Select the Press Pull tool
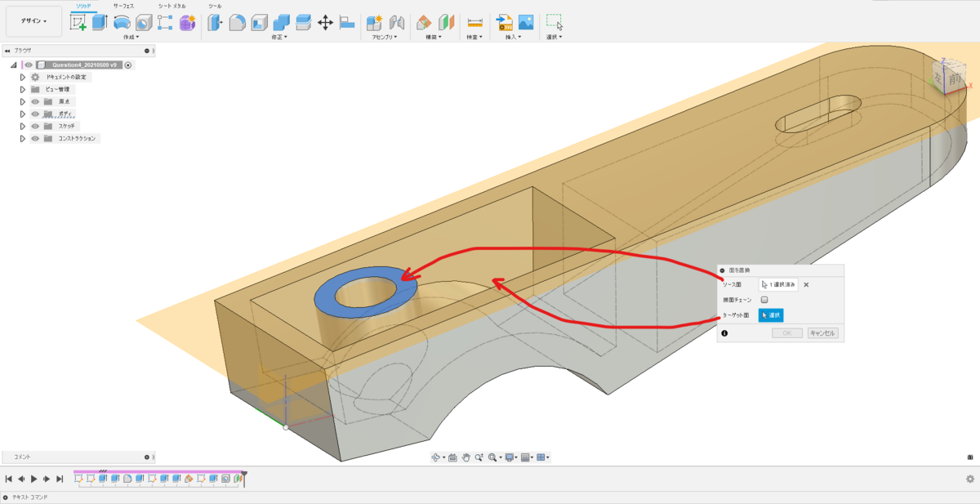980x504 pixels. tap(215, 23)
